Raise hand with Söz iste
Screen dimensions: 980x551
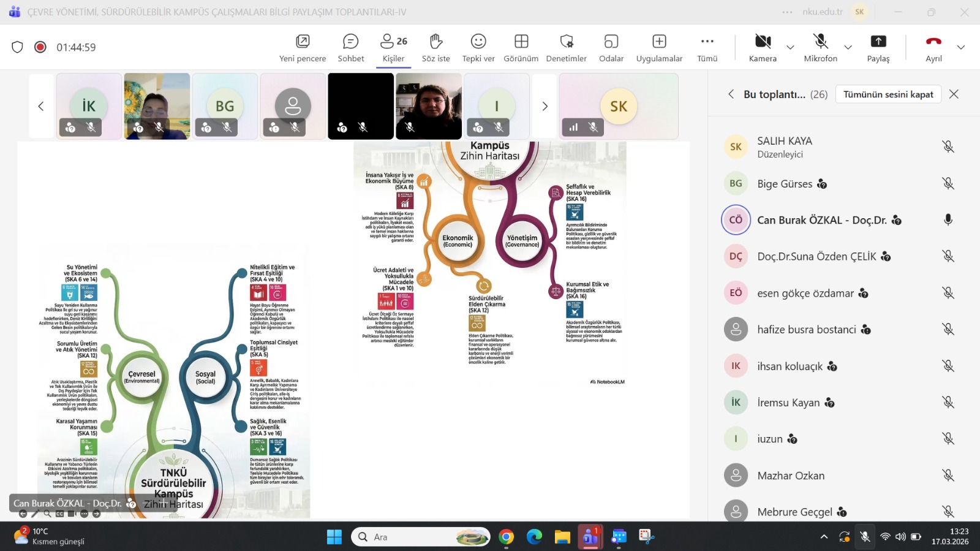tap(435, 47)
